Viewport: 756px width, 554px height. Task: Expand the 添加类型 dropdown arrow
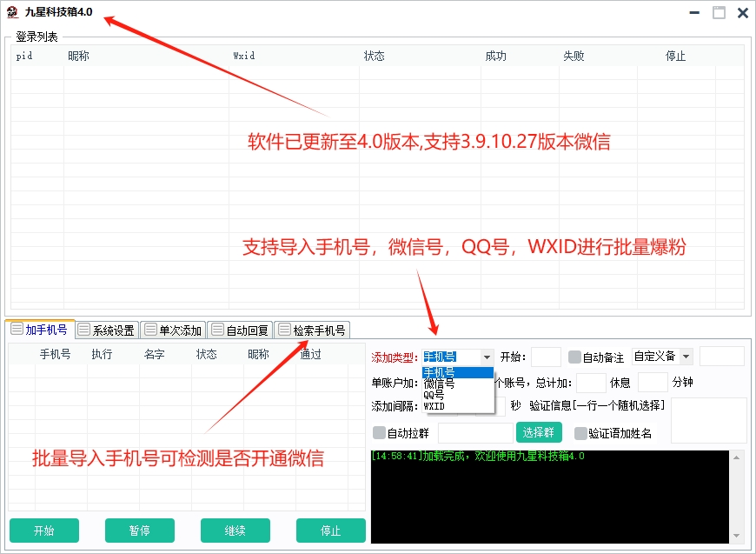(x=487, y=357)
